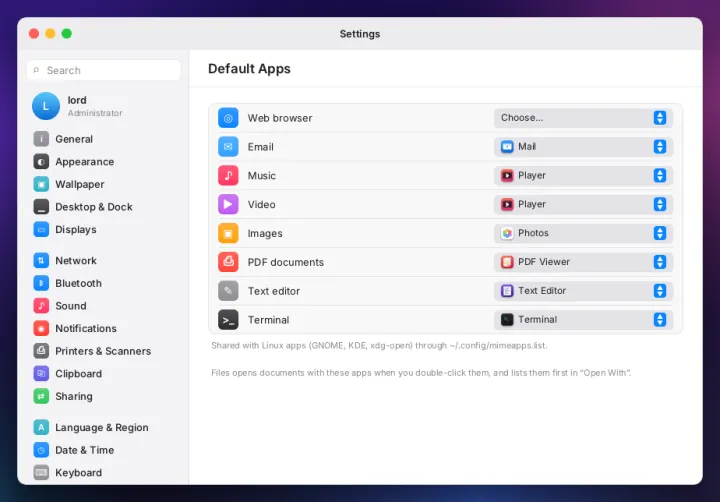Select Network in the sidebar
This screenshot has width=720, height=502.
coord(105,260)
